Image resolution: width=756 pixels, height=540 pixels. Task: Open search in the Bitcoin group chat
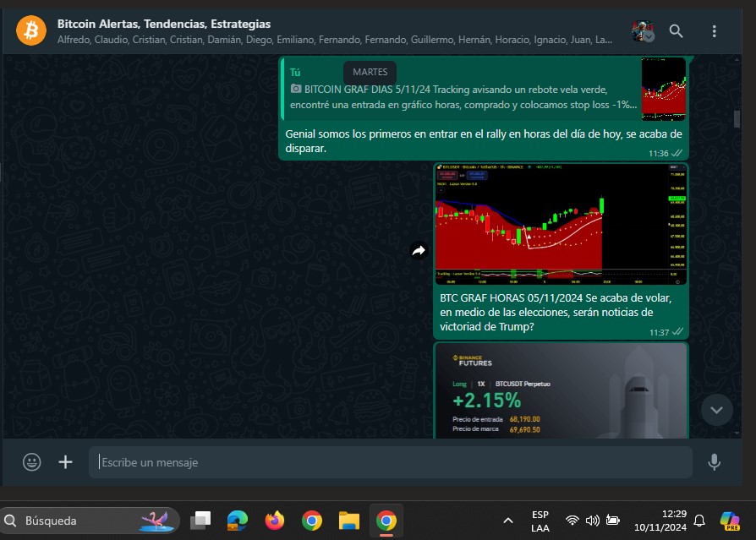point(677,31)
